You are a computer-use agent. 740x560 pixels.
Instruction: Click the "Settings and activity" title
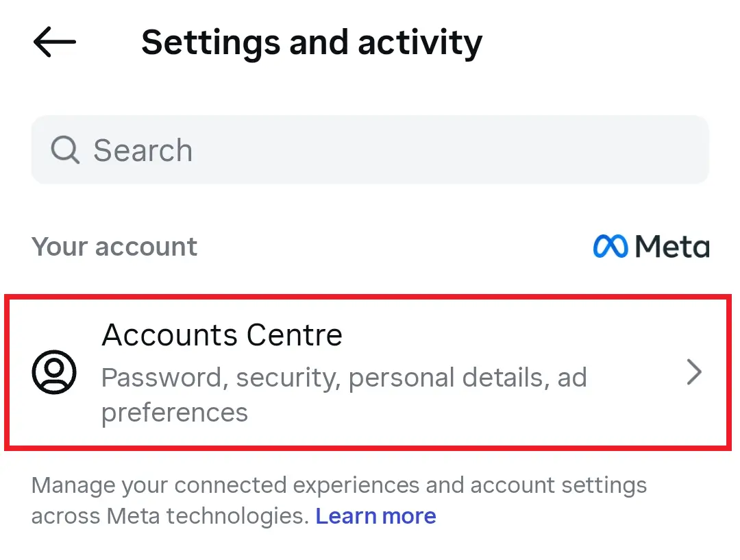311,42
